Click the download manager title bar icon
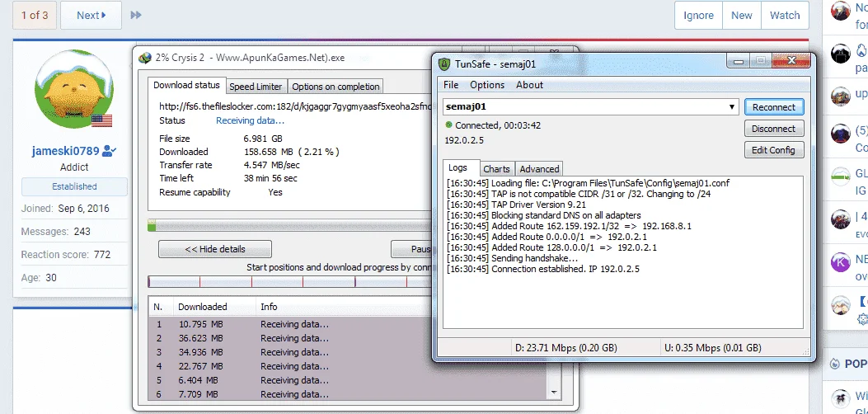Screen dimensions: 868x414 point(144,58)
